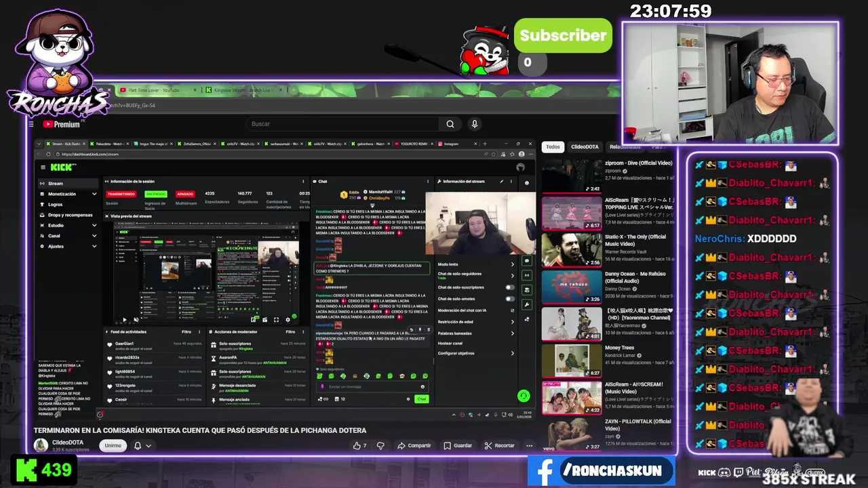Toggle Chat de solo-suscriptores switch
The image size is (868, 488).
(x=510, y=287)
